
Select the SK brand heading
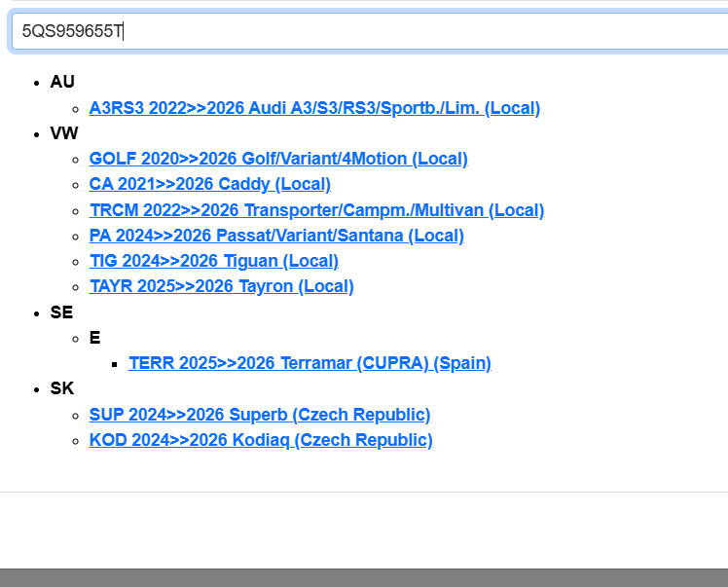(x=62, y=388)
